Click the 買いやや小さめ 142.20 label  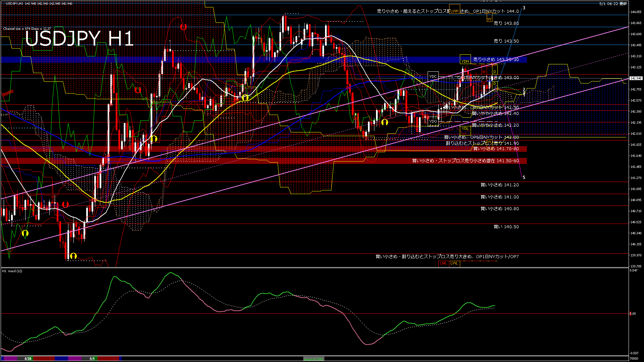tap(495, 125)
